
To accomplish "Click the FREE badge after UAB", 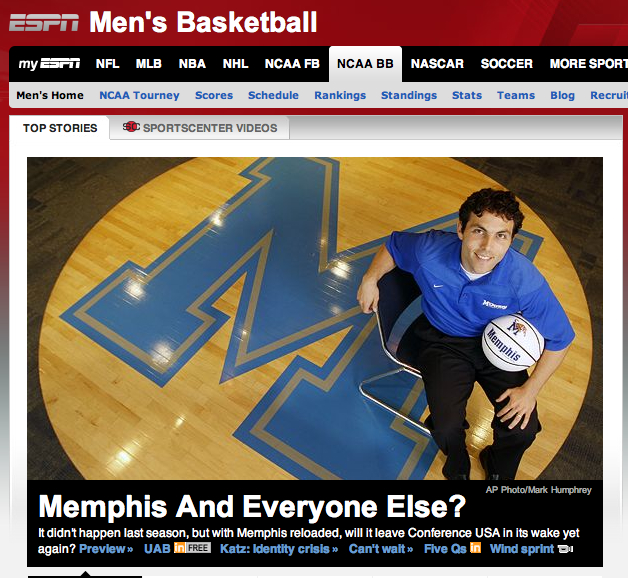I will pyautogui.click(x=198, y=548).
